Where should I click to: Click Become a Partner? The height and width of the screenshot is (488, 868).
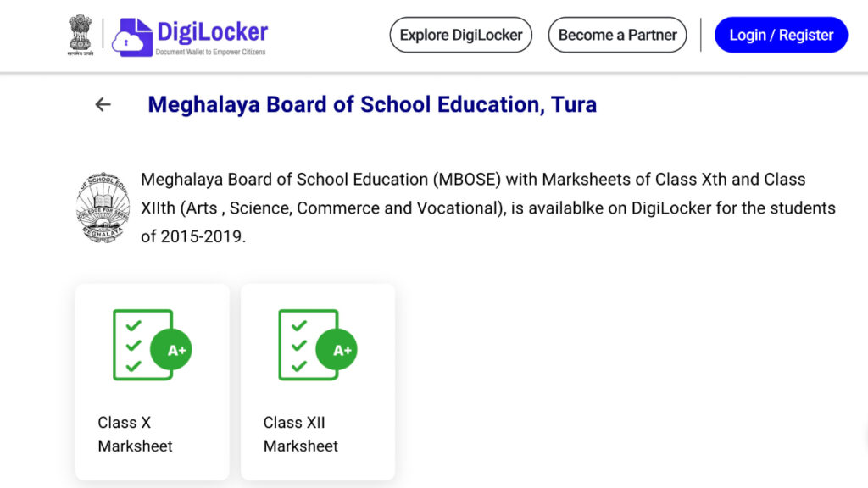(617, 35)
